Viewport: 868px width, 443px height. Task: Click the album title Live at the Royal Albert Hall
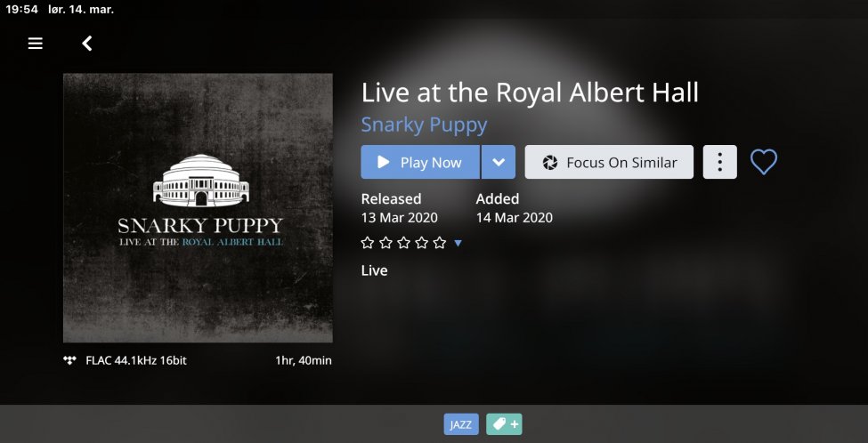pyautogui.click(x=530, y=93)
